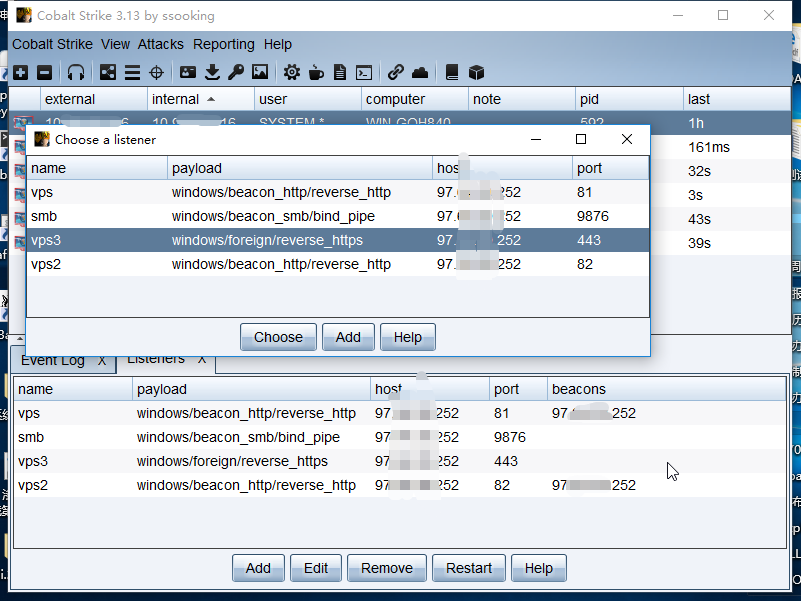Open Credentials with the ID card icon

(x=187, y=73)
